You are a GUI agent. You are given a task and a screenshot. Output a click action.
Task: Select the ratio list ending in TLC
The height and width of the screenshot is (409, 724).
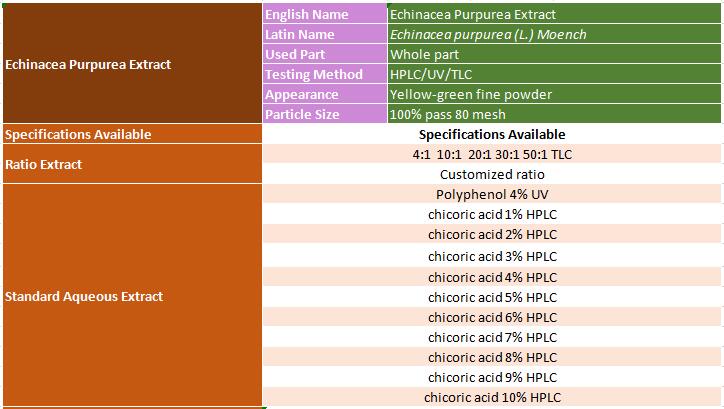click(x=492, y=154)
